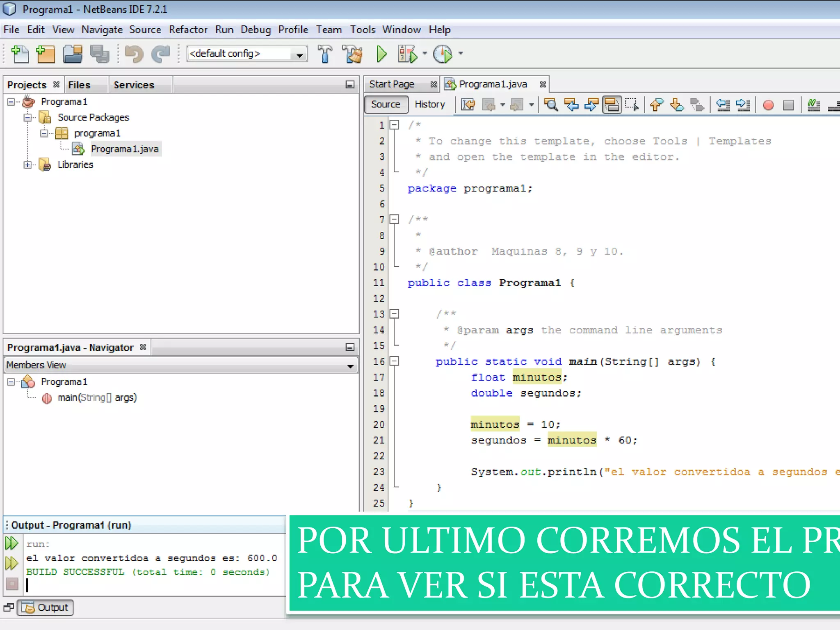The height and width of the screenshot is (630, 840).
Task: Click the Redo arrow icon
Action: click(x=161, y=54)
